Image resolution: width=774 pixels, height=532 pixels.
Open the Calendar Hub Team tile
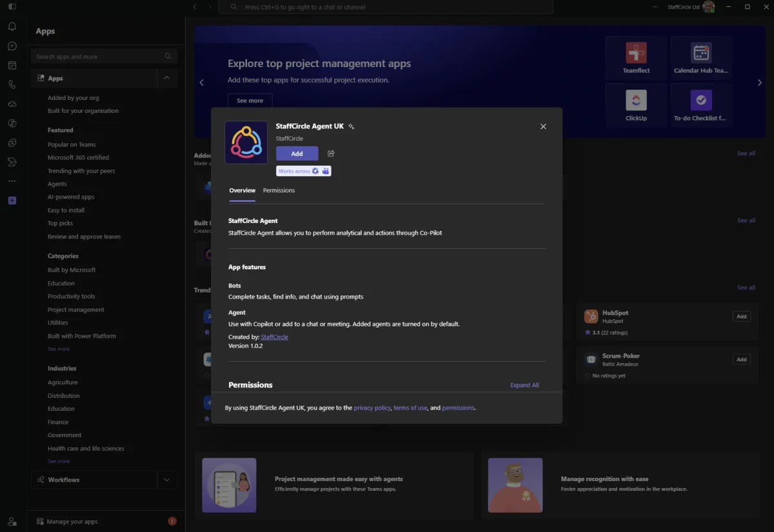pos(701,58)
